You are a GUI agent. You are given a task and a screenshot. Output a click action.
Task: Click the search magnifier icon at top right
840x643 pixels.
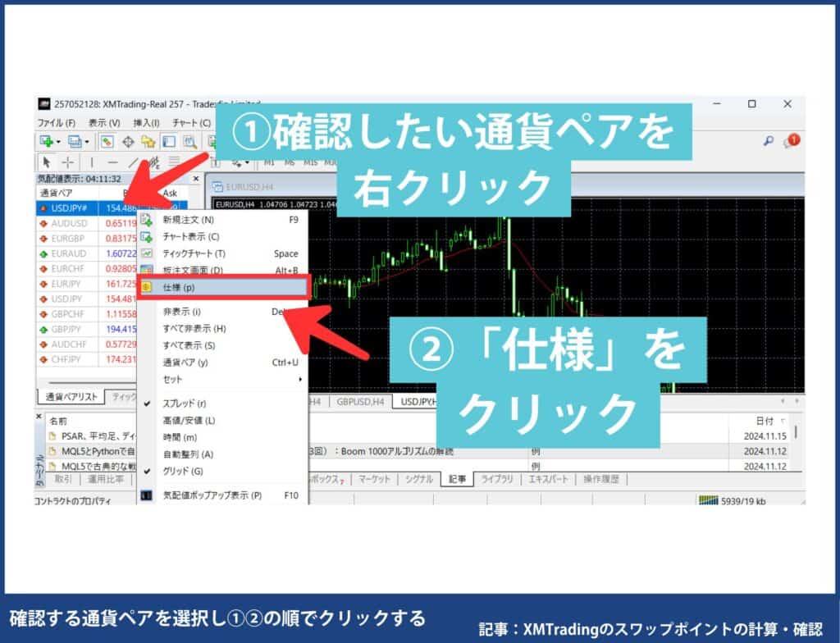coord(769,141)
